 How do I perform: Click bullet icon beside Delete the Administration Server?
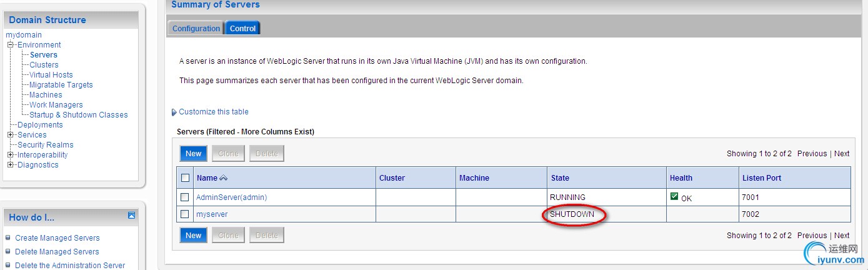(8, 265)
